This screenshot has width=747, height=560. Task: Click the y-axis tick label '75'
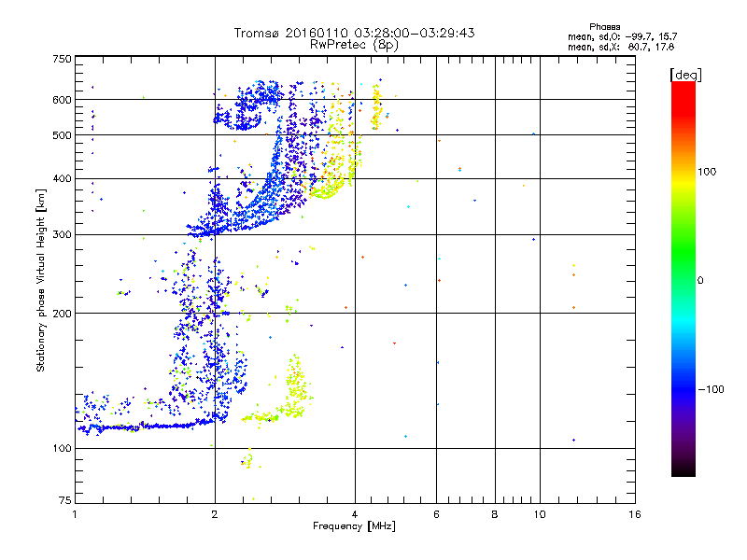(x=65, y=500)
